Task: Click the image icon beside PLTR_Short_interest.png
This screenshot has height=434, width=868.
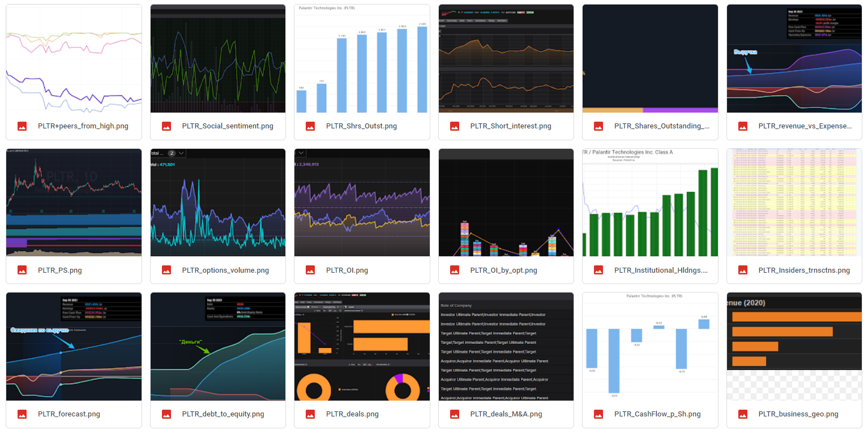Action: [455, 126]
